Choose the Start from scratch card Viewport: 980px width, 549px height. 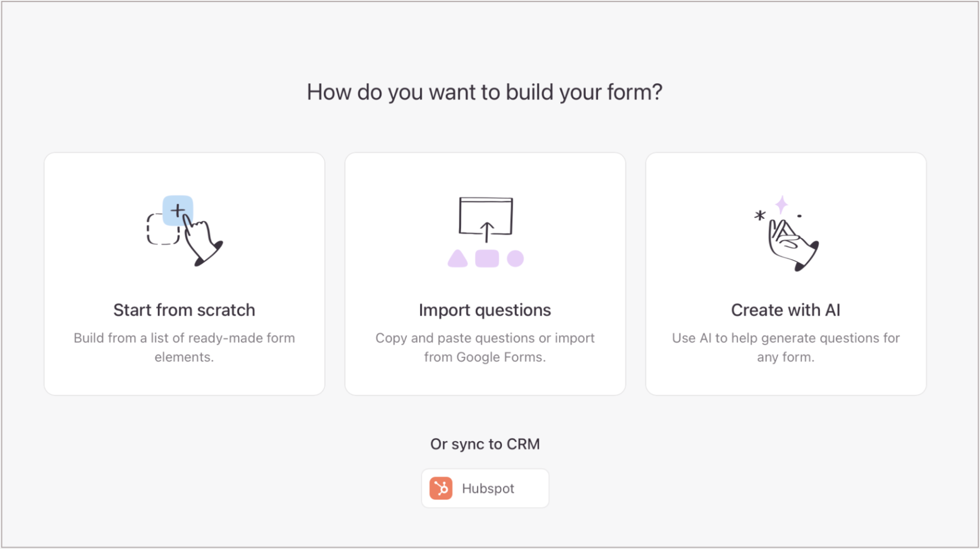point(184,274)
